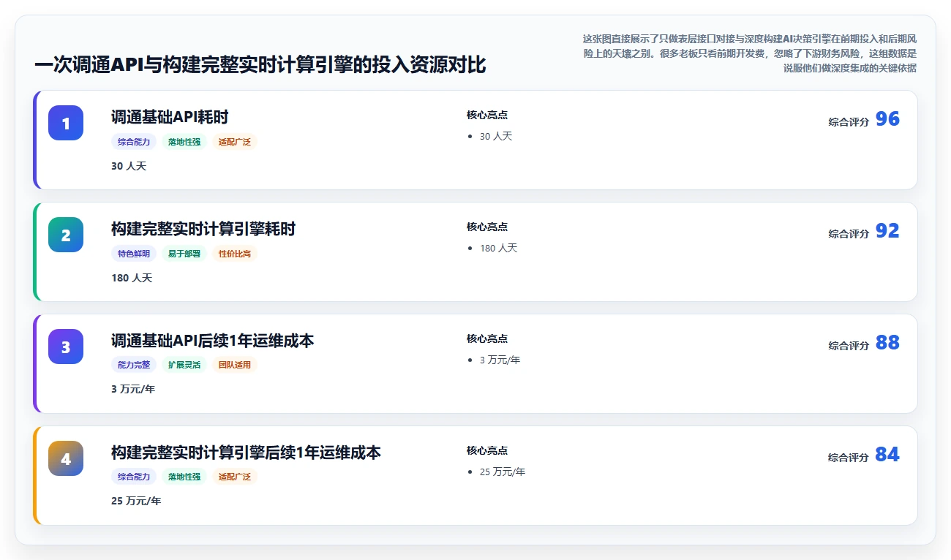Click the number 1 rank badge
951x560 pixels.
(x=66, y=123)
